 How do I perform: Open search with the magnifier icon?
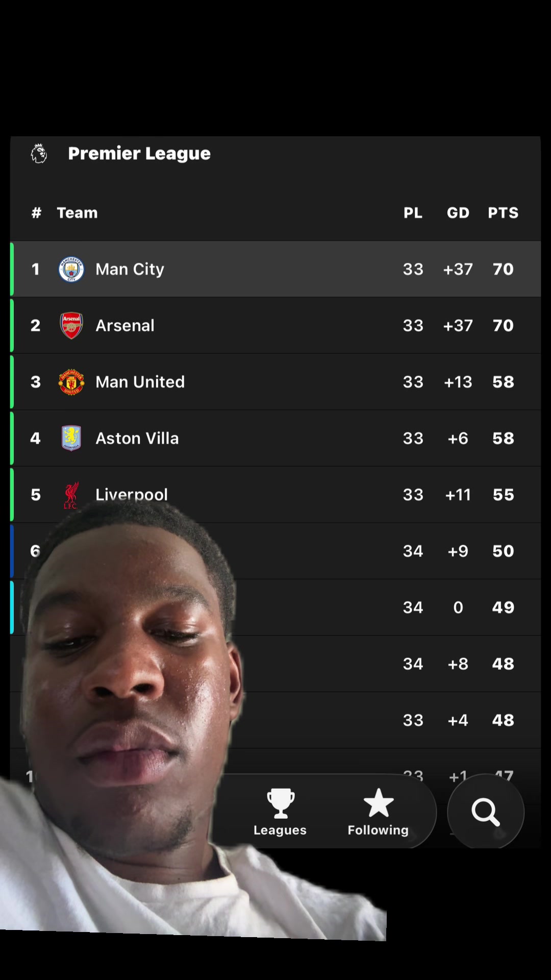[486, 813]
